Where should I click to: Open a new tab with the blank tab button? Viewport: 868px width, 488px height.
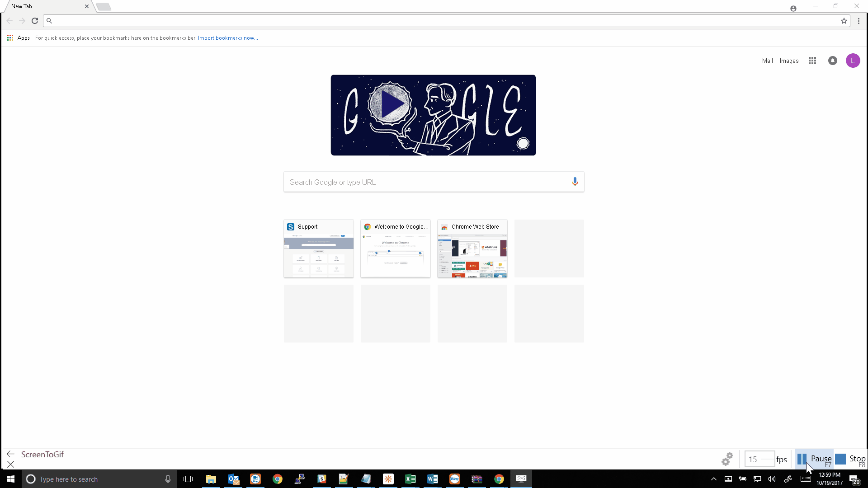pyautogui.click(x=104, y=7)
